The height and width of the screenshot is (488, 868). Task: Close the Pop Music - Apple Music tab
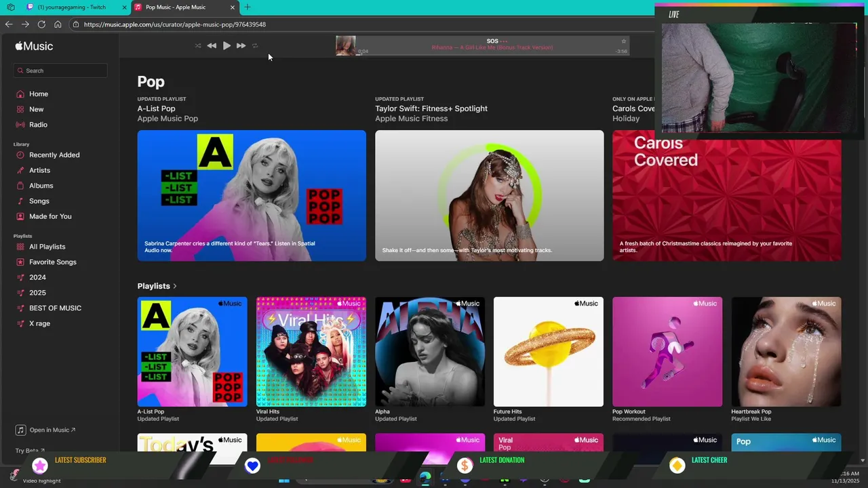point(233,7)
